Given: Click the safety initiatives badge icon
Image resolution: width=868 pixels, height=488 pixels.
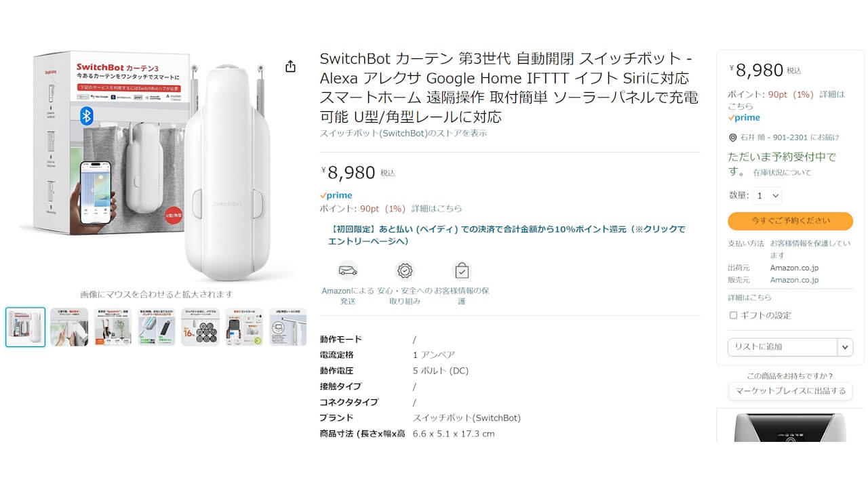Looking at the screenshot, I should (x=405, y=270).
